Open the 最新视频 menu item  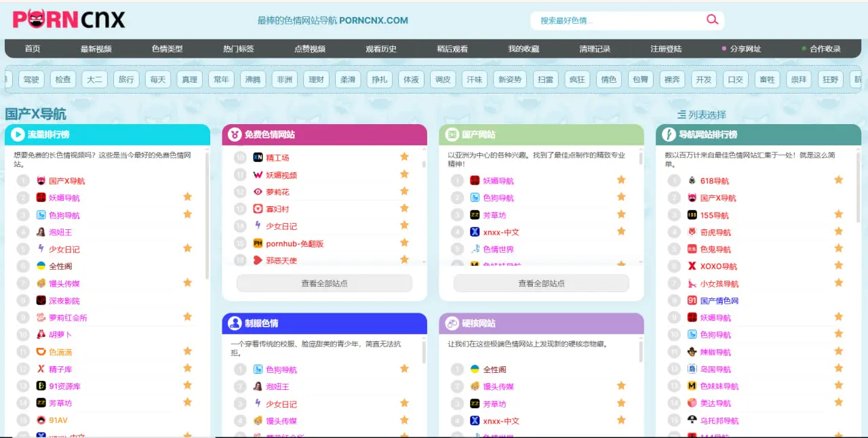click(x=96, y=49)
